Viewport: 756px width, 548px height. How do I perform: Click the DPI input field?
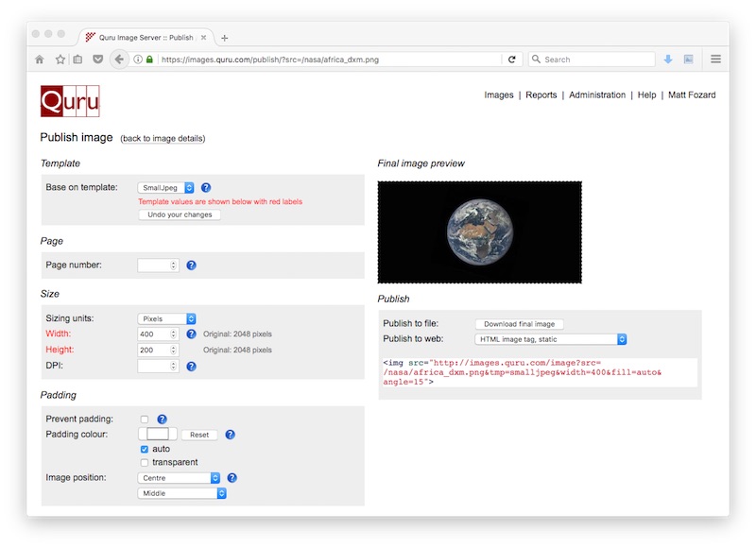pos(158,367)
